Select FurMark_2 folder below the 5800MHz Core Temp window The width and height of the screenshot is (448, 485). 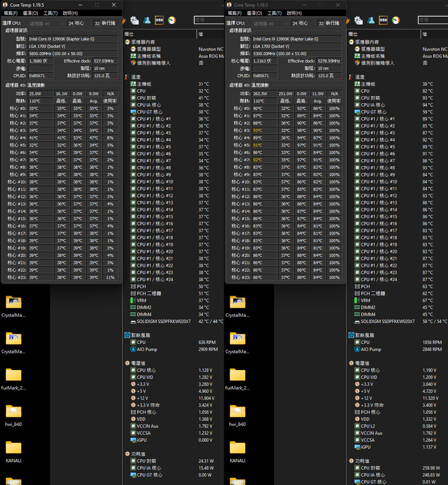click(x=13, y=378)
